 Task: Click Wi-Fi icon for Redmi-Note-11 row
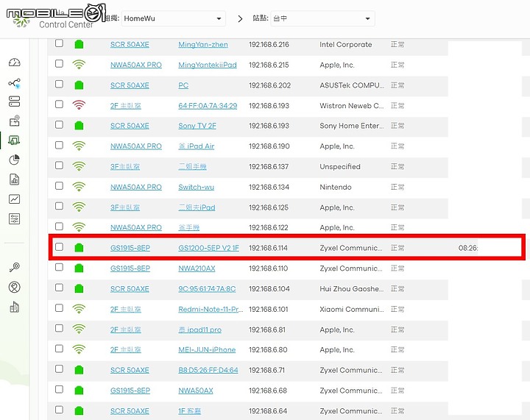[79, 309]
